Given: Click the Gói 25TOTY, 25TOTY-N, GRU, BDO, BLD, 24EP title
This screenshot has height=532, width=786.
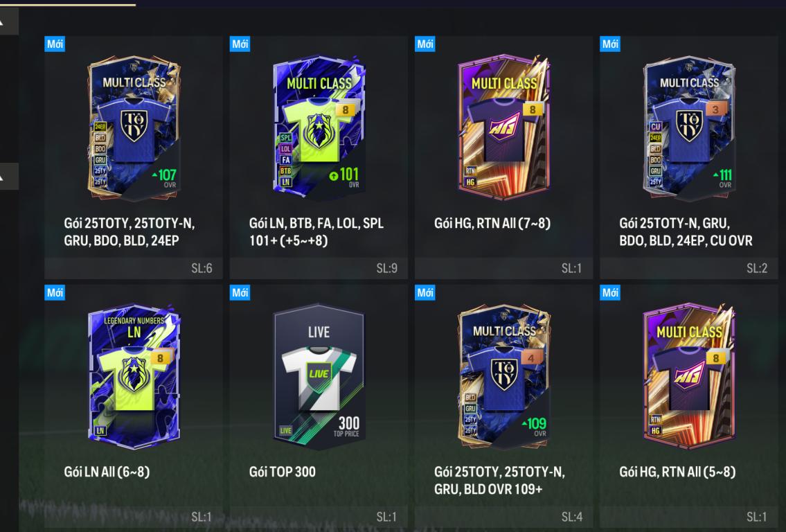Looking at the screenshot, I should pyautogui.click(x=129, y=231).
